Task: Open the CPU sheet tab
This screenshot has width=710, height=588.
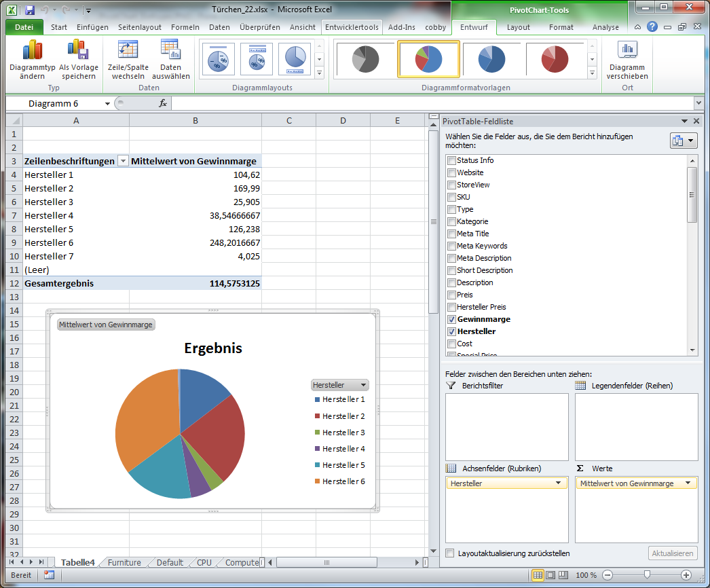Action: (204, 562)
